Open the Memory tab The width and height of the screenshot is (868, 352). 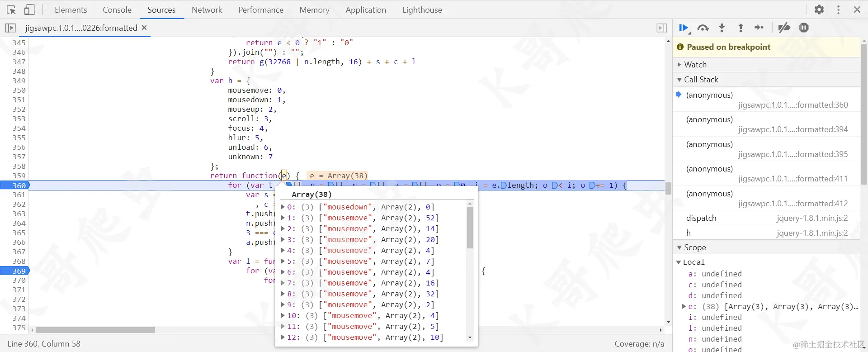(x=314, y=10)
